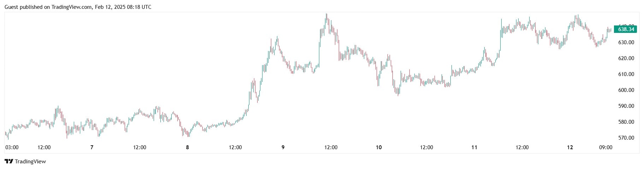Click 580.00 on the price axis
This screenshot has height=169, width=644.
[626, 122]
